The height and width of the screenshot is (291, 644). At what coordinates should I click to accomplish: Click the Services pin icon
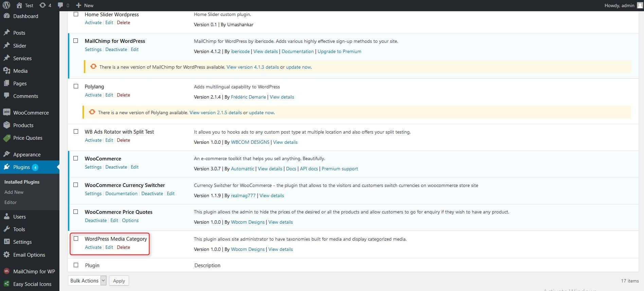click(x=6, y=58)
